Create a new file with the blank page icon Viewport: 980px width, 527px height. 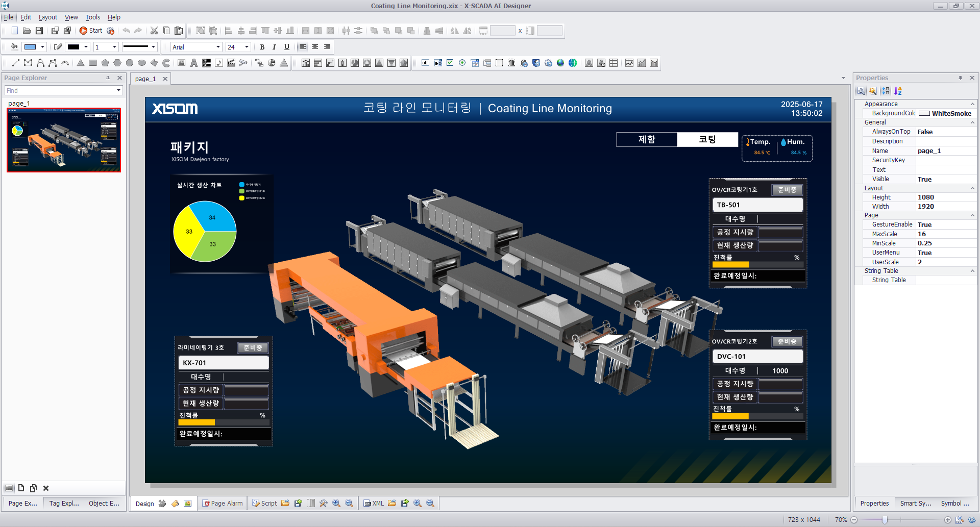[x=15, y=31]
